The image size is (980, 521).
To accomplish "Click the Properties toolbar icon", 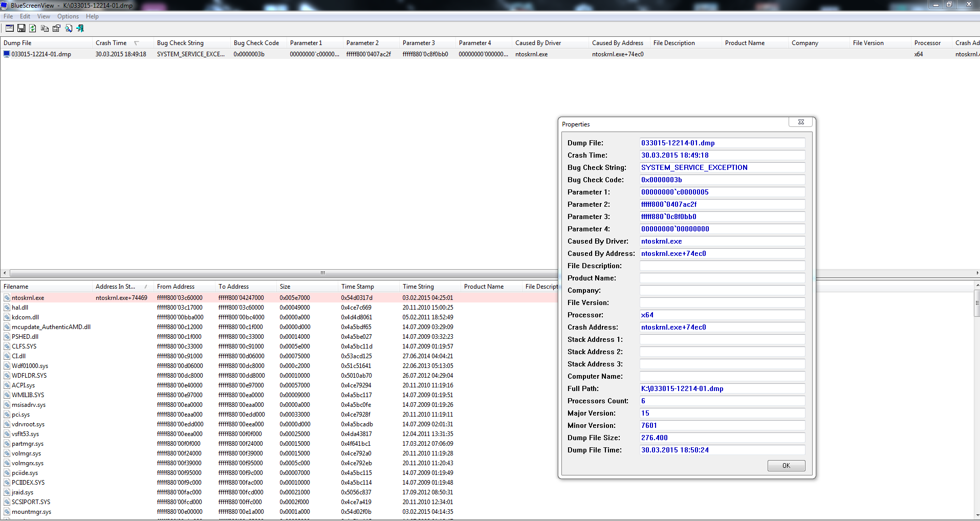I will click(56, 29).
